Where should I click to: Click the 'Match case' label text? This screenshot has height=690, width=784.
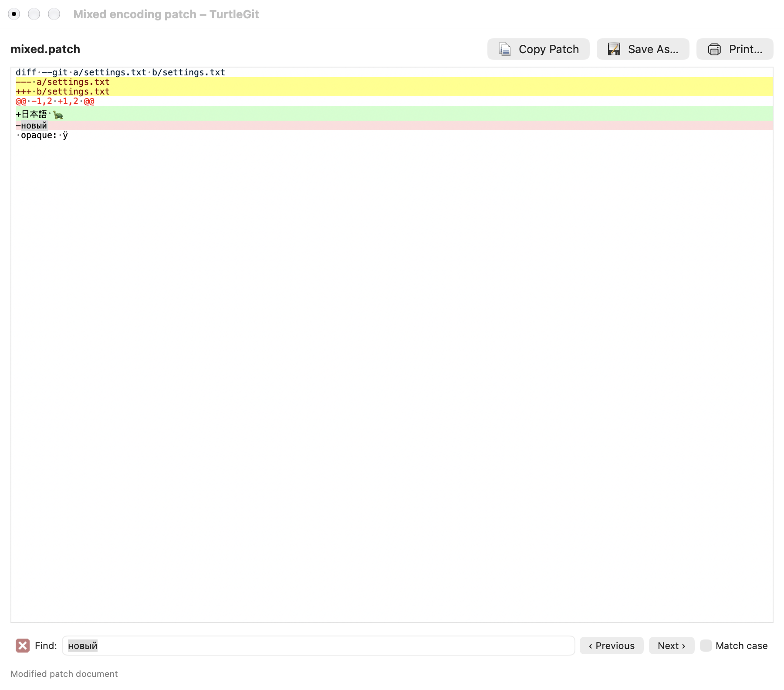741,646
